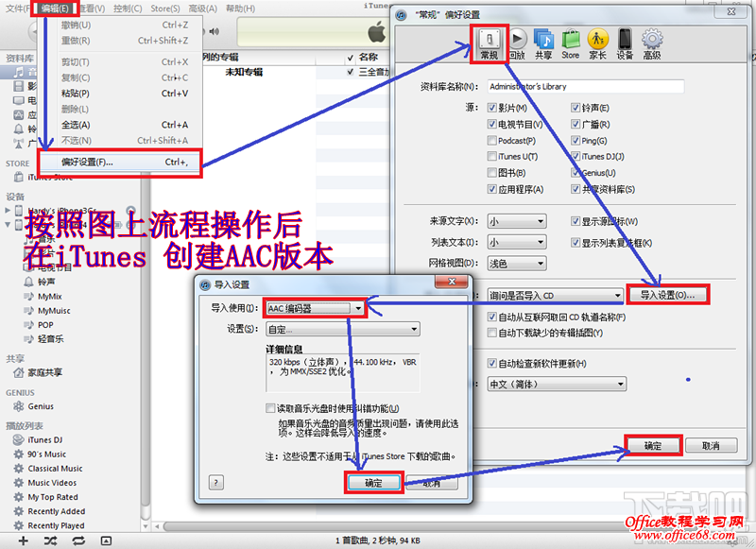The image size is (756, 549).
Task: Open the 设置 自定 dropdown
Action: click(x=343, y=329)
